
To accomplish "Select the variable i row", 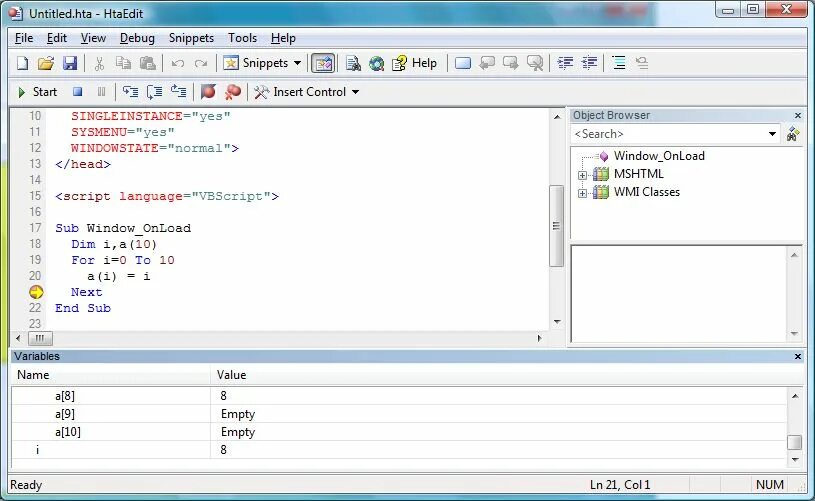I will pos(399,450).
